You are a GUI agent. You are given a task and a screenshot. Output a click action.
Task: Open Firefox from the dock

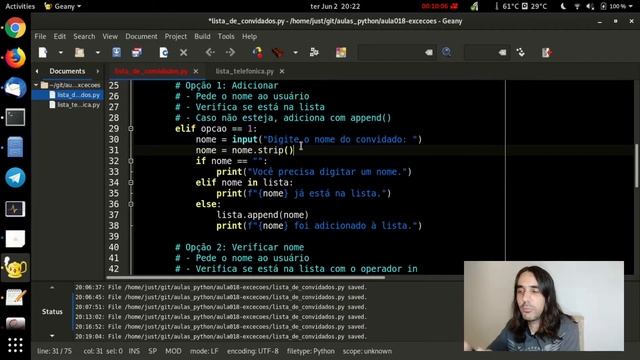[x=15, y=58]
